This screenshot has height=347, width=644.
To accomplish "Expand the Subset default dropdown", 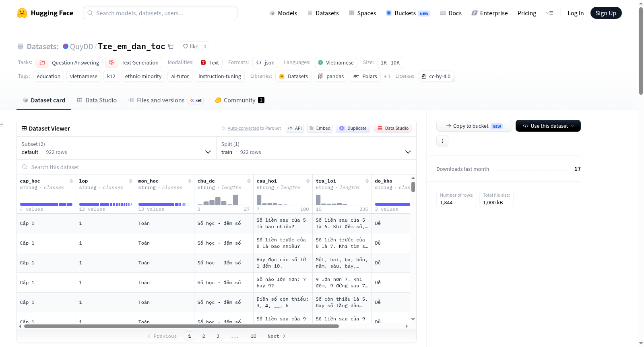I will [x=116, y=148].
